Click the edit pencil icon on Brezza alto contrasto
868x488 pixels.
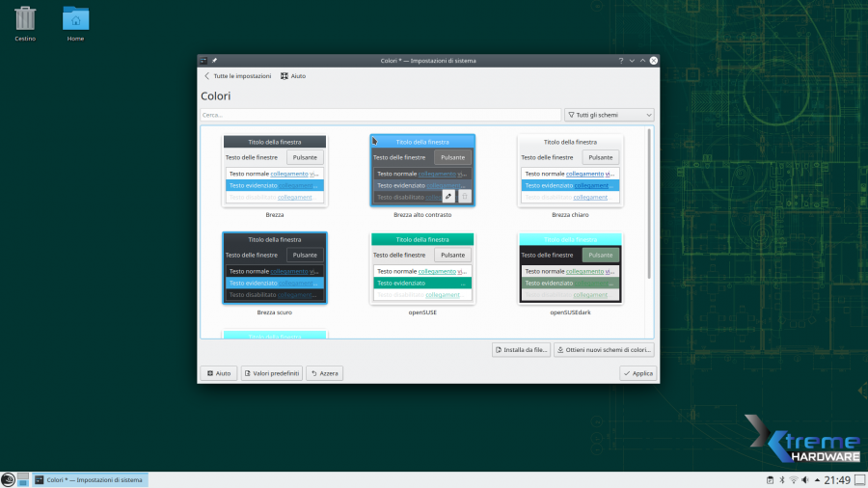pyautogui.click(x=448, y=197)
